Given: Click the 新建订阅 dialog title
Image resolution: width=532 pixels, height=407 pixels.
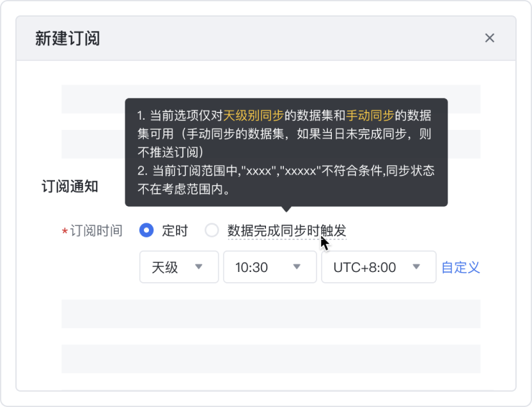Looking at the screenshot, I should (68, 38).
